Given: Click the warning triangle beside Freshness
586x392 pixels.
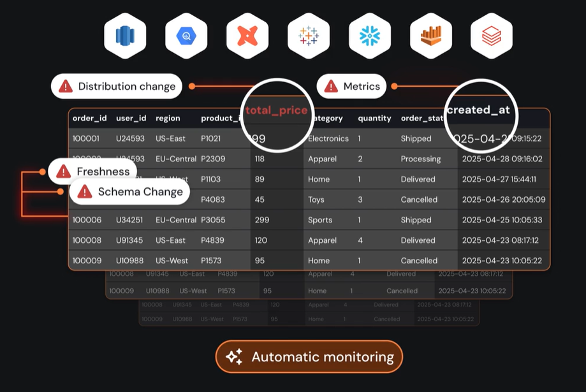Looking at the screenshot, I should pyautogui.click(x=64, y=171).
